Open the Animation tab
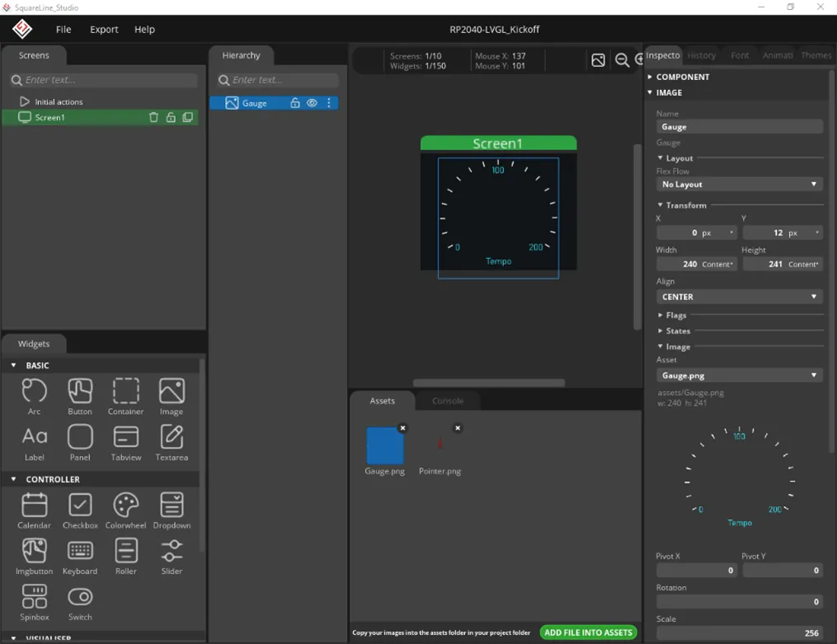Screen dimensions: 837x644 click(777, 55)
